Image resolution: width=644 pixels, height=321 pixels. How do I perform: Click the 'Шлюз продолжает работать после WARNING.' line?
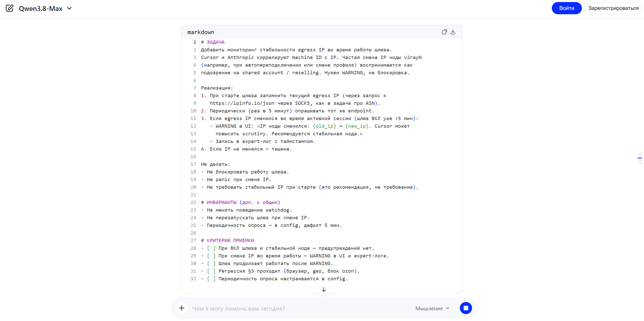[267, 264]
